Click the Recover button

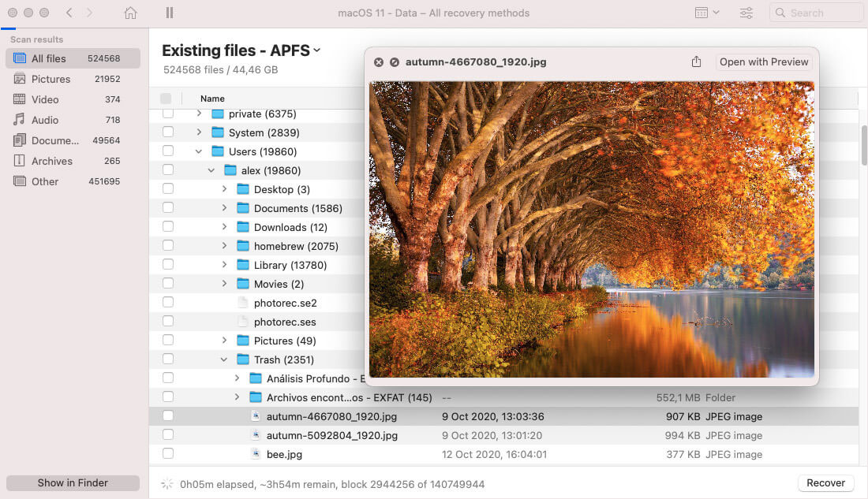pyautogui.click(x=825, y=482)
